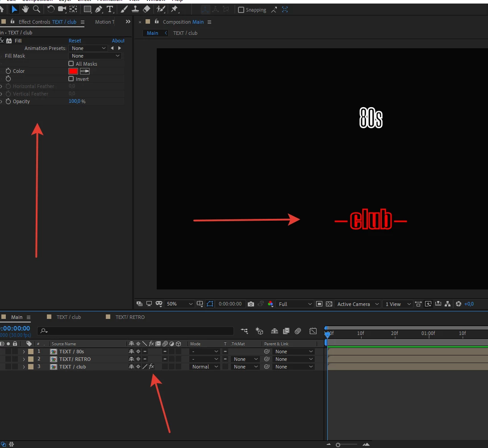Screen dimensions: 488x448
Task: Open the 50% magnification dropdown
Action: click(x=179, y=304)
